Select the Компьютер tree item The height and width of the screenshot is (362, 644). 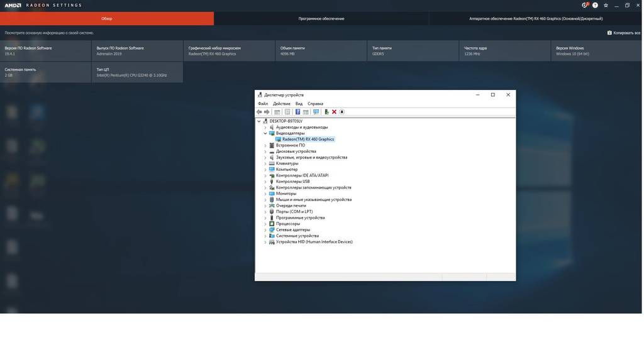(x=287, y=170)
